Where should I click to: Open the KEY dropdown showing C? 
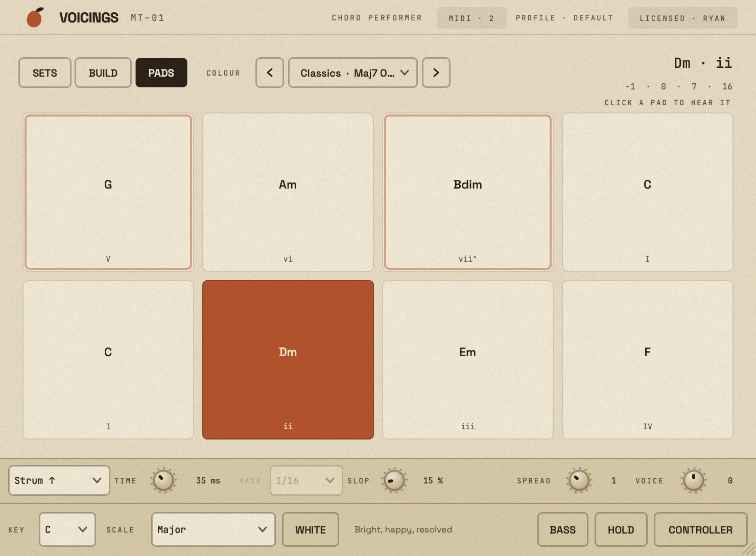pos(67,529)
